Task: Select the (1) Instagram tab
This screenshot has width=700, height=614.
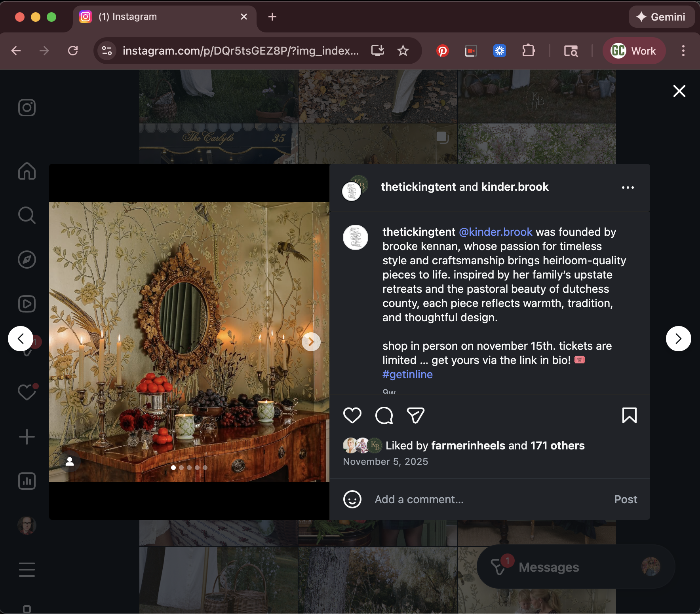Action: pyautogui.click(x=164, y=17)
